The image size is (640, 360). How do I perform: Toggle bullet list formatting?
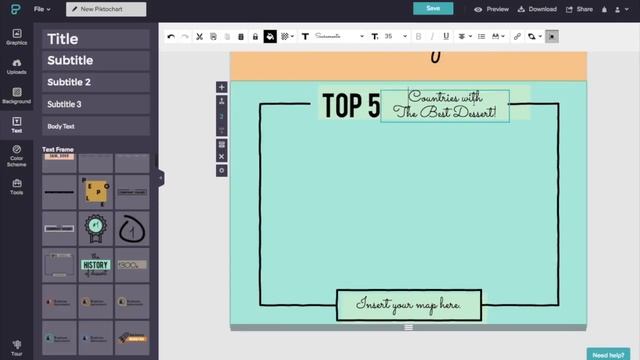[482, 37]
